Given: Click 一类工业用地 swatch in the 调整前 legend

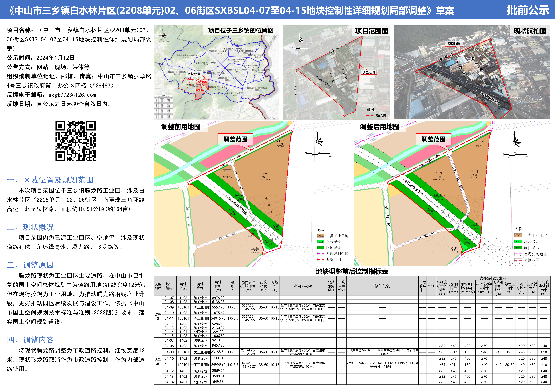Looking at the screenshot, I should click(x=321, y=236).
